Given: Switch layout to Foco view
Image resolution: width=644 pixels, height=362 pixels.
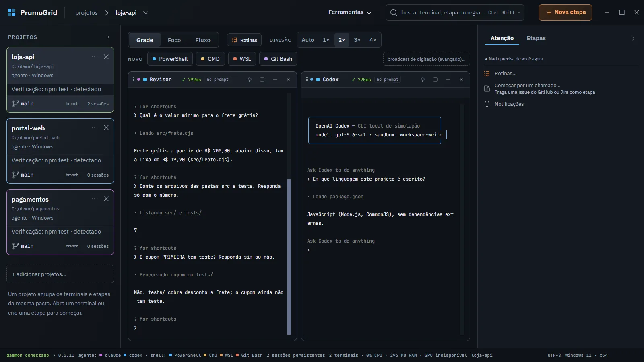Looking at the screenshot, I should (174, 40).
